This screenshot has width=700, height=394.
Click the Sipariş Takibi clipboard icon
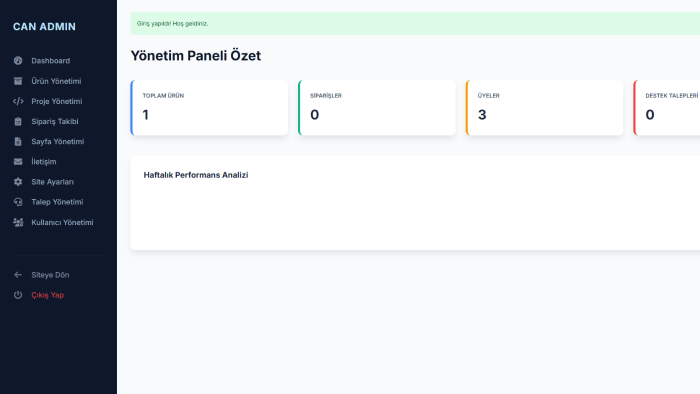pos(18,121)
